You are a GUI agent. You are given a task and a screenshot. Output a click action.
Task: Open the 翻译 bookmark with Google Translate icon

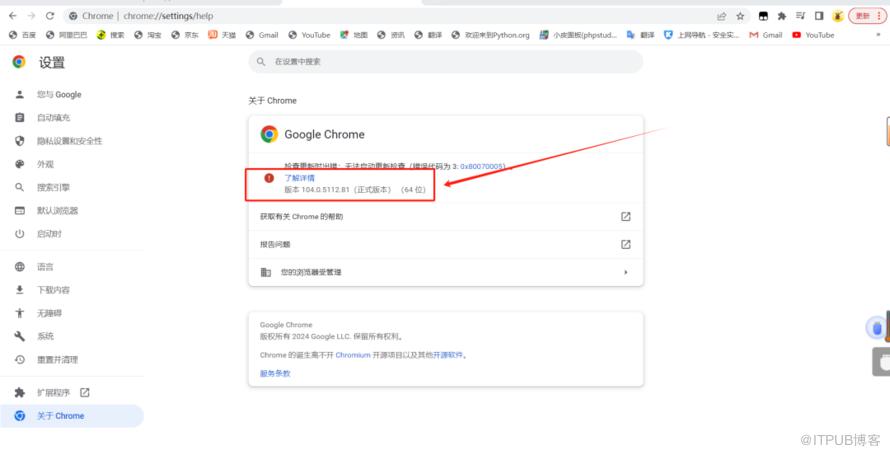click(640, 35)
